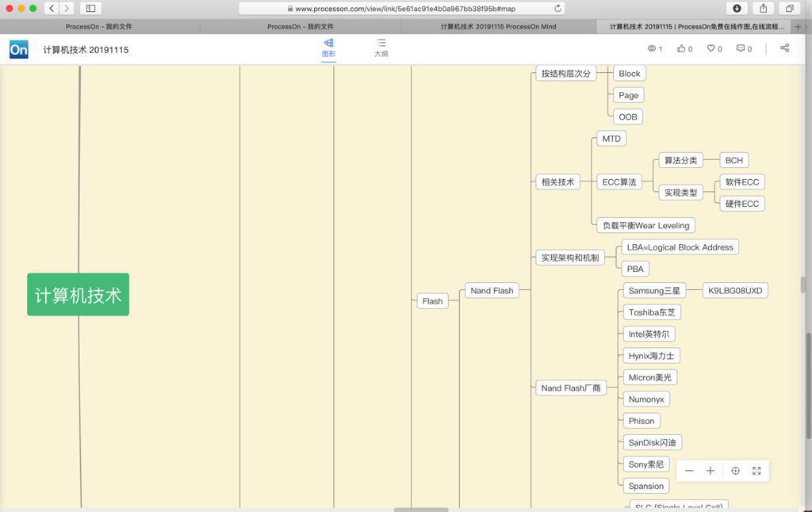Click the 负载平衡Wear Leveling node

click(x=645, y=225)
